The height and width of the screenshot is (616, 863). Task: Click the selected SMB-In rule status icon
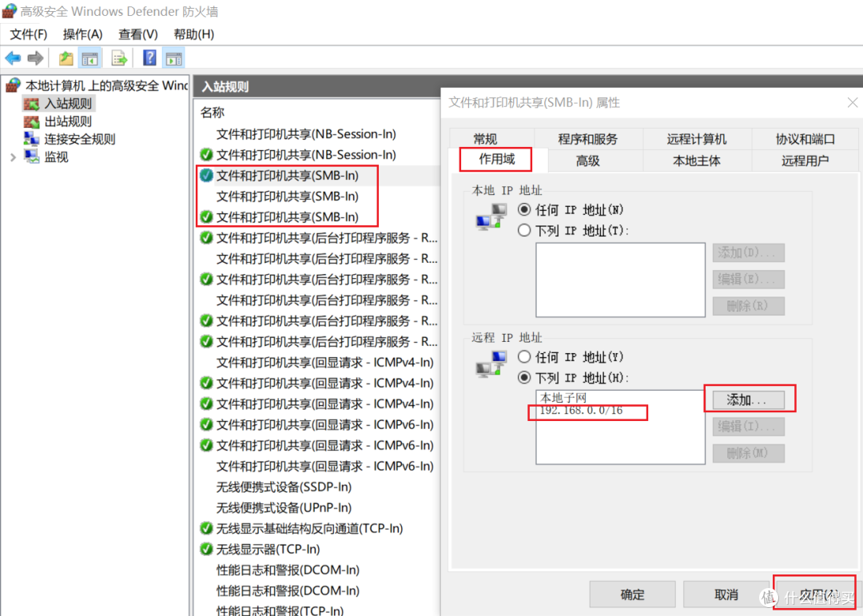206,175
